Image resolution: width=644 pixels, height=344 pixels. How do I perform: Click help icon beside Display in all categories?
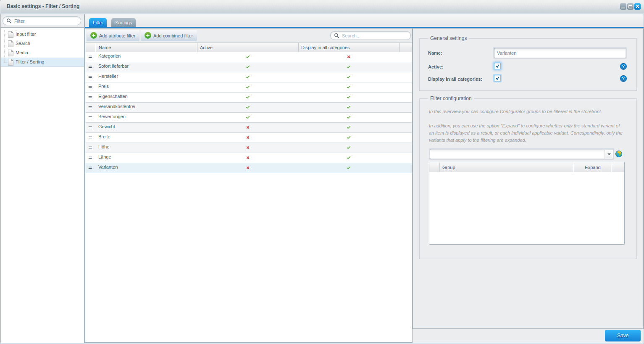[623, 79]
